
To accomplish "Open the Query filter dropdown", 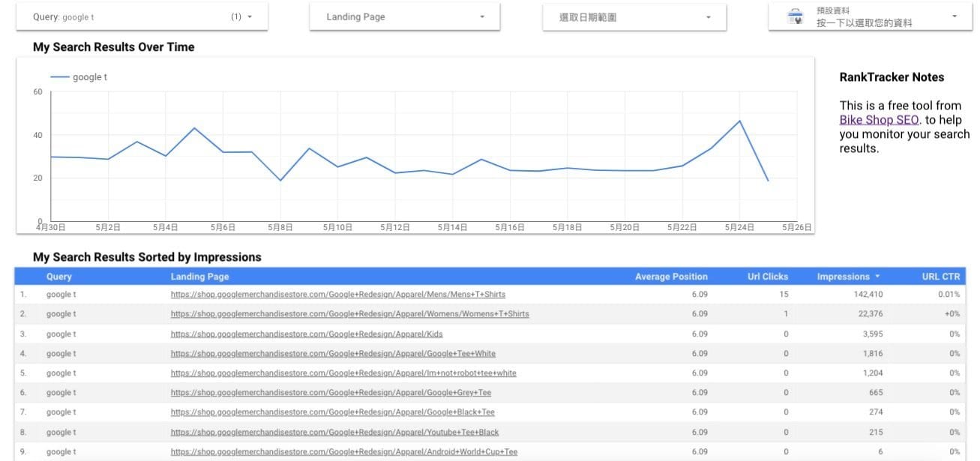I will coord(142,16).
